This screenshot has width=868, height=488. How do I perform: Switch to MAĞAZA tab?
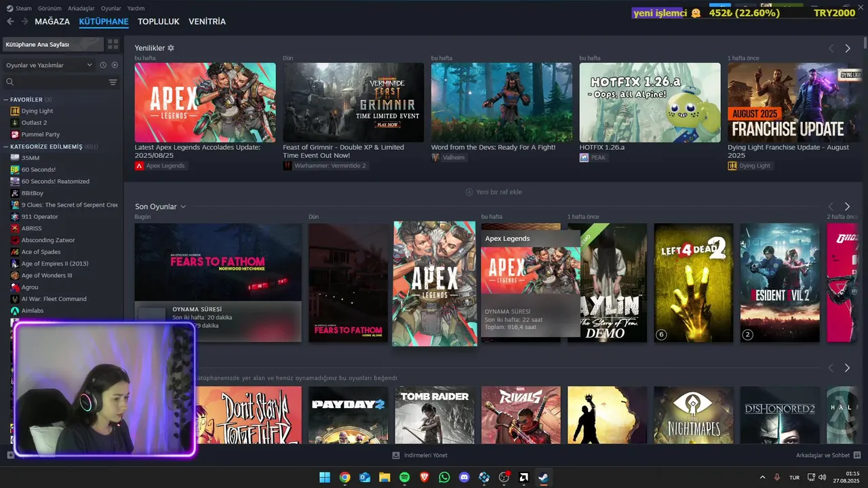click(52, 22)
